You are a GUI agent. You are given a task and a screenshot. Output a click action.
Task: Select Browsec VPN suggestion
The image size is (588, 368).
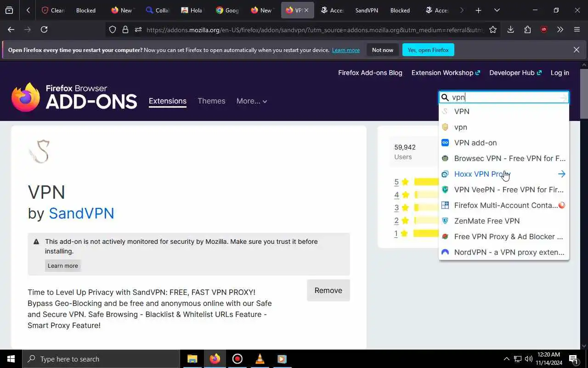(x=504, y=158)
